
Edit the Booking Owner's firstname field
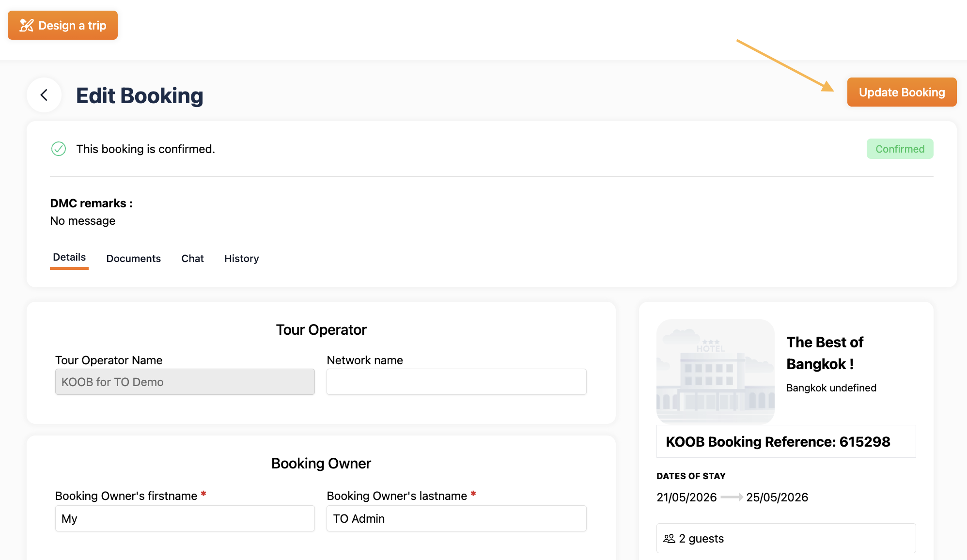coord(185,518)
